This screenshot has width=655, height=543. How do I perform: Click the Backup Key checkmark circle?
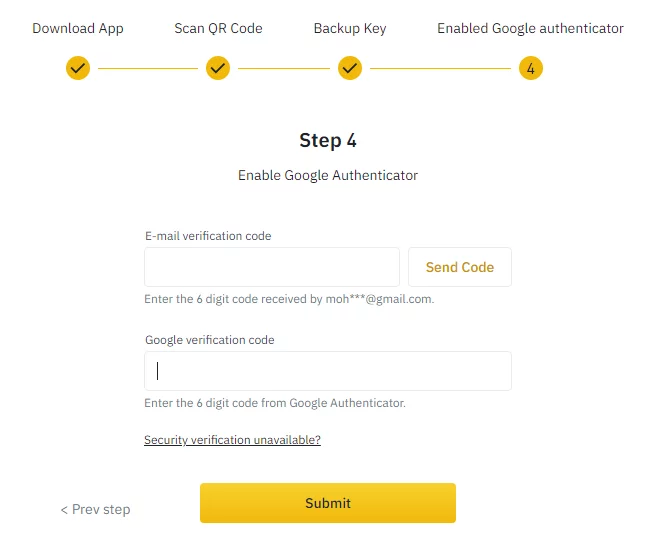pos(350,68)
